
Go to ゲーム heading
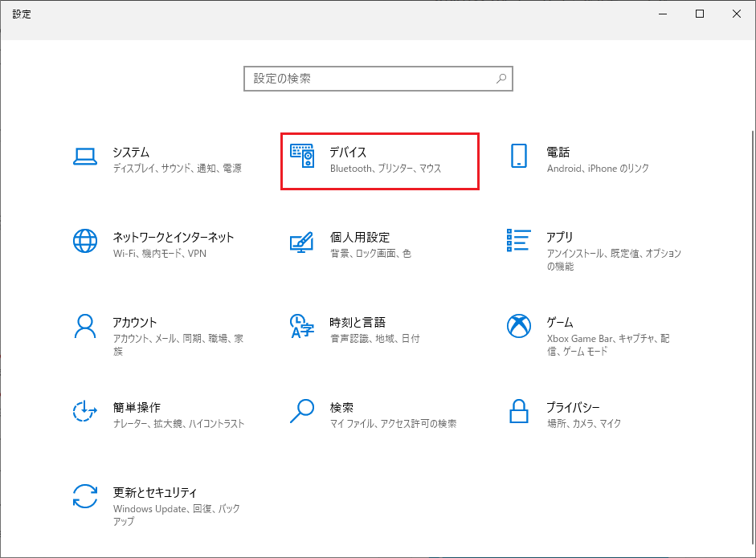pos(559,323)
